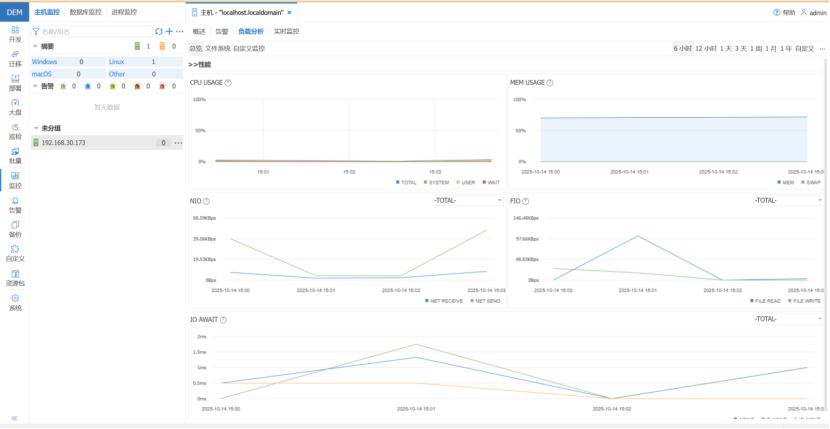Click the refresh icon beside host filter

[x=158, y=32]
